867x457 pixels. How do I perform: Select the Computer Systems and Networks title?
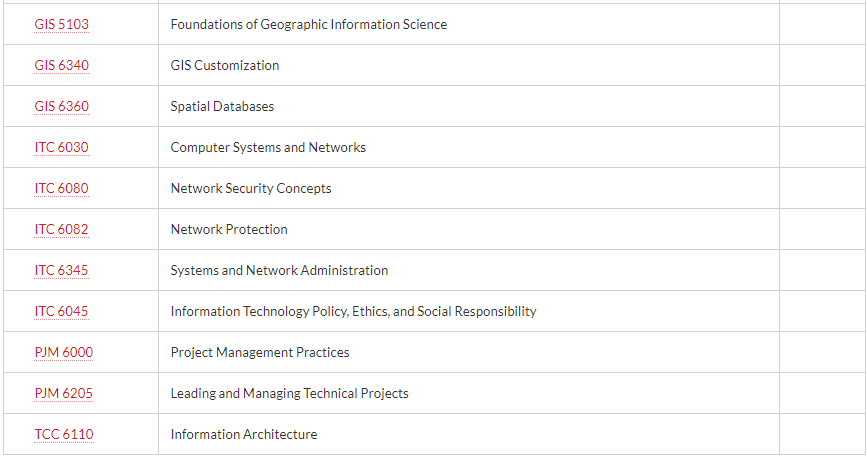[x=268, y=147]
